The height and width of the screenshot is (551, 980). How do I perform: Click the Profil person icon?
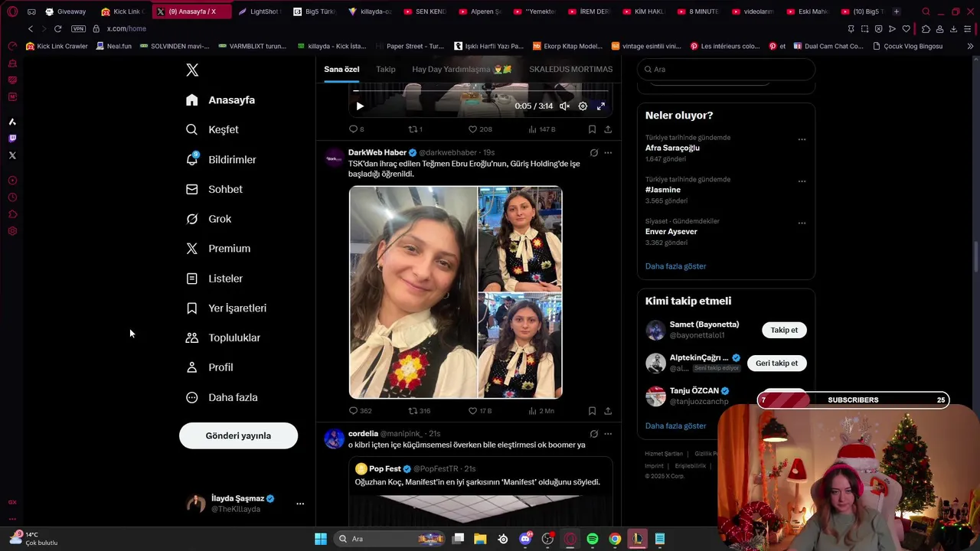click(192, 367)
